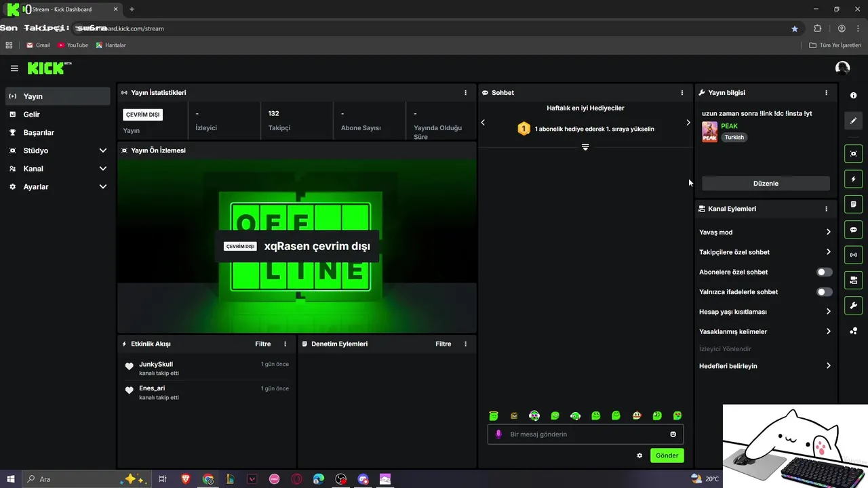Open Yayın İstatistikleri panel options menu
The height and width of the screenshot is (488, 868).
click(465, 92)
